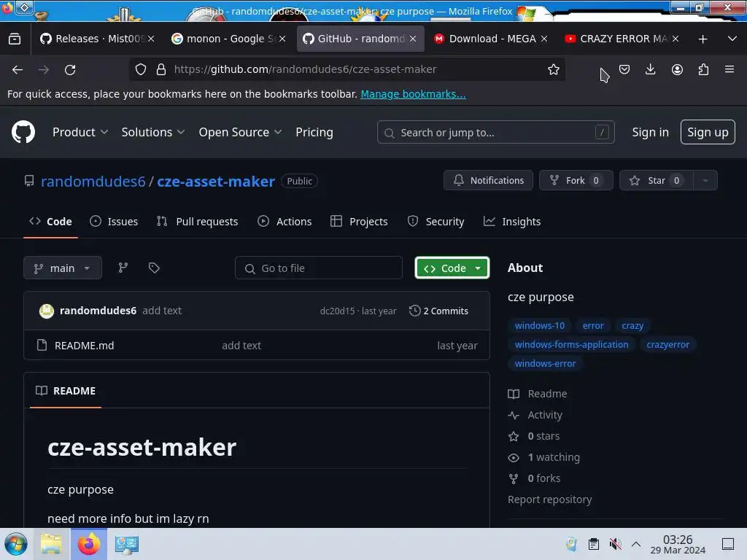
Task: Open the Security tab
Action: click(436, 222)
